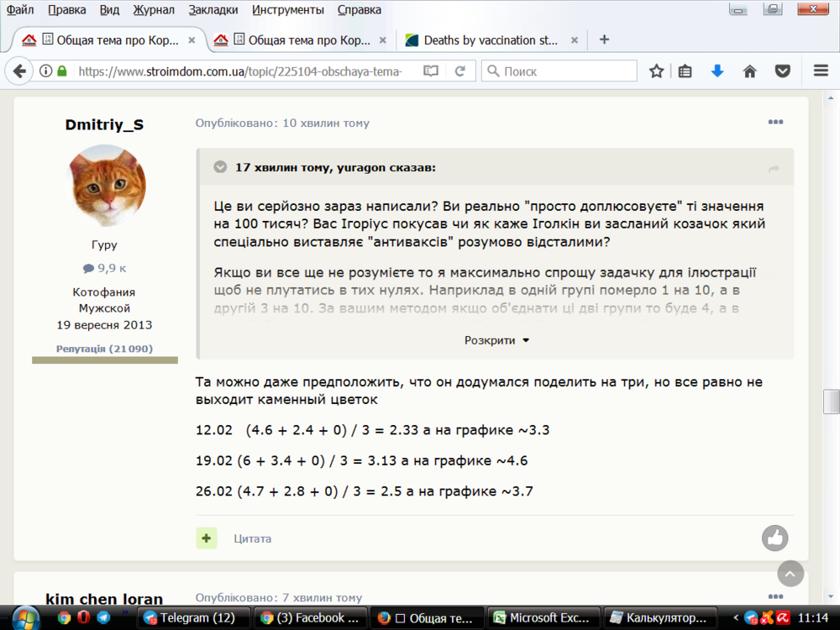Open options on Dmitriy_S post ellipsis

pos(774,122)
